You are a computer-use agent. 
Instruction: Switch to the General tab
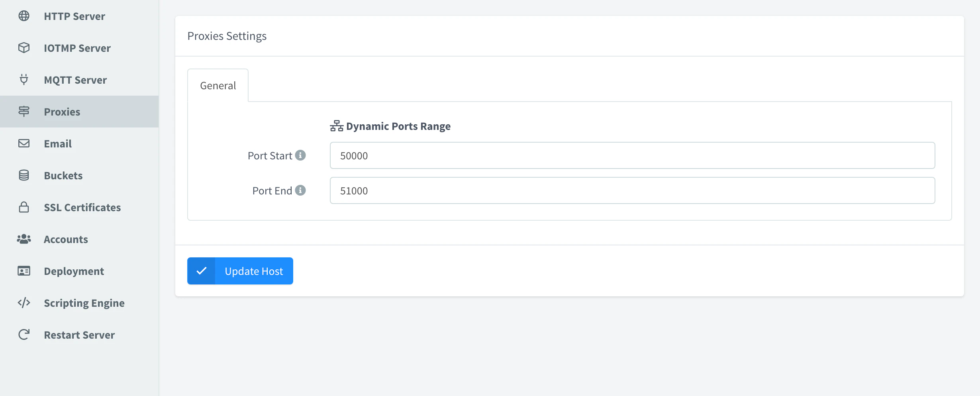pyautogui.click(x=218, y=85)
